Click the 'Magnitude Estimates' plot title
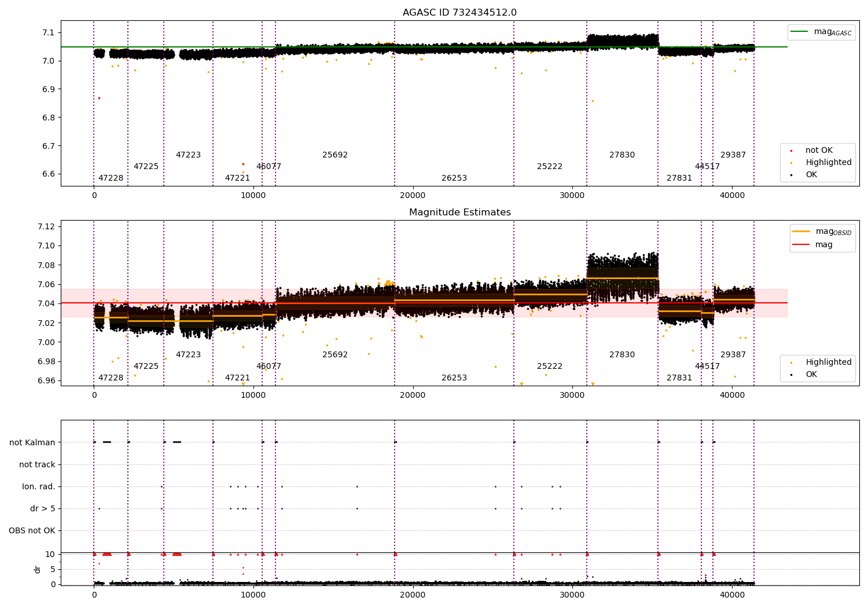 pyautogui.click(x=459, y=213)
